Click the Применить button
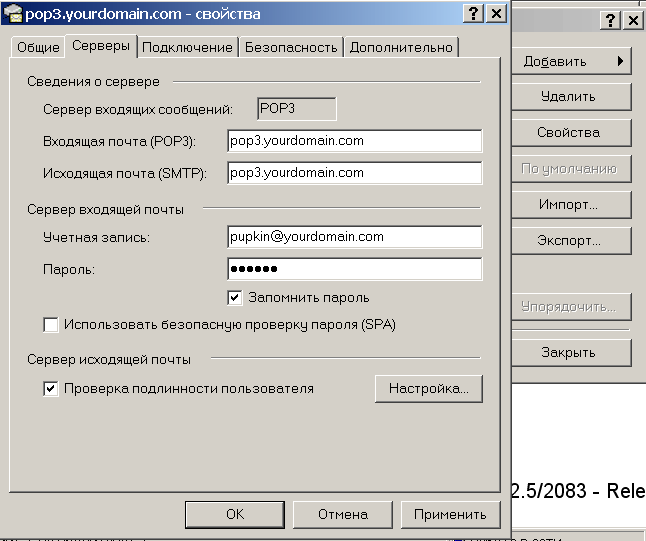The height and width of the screenshot is (541, 646). tap(450, 514)
